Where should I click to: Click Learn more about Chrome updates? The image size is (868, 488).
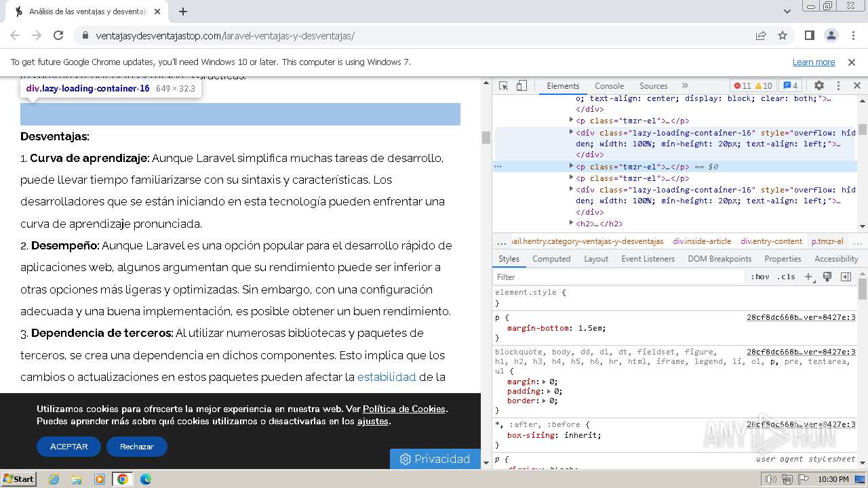pyautogui.click(x=814, y=62)
